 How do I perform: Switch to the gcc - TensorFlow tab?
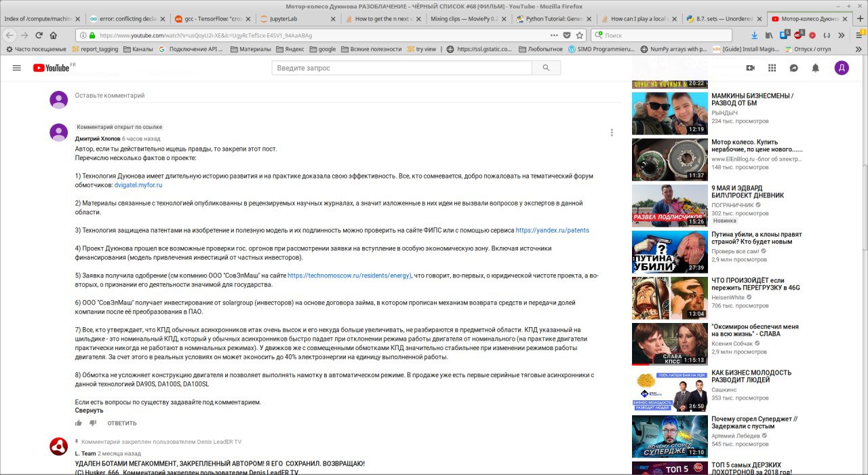coord(214,18)
